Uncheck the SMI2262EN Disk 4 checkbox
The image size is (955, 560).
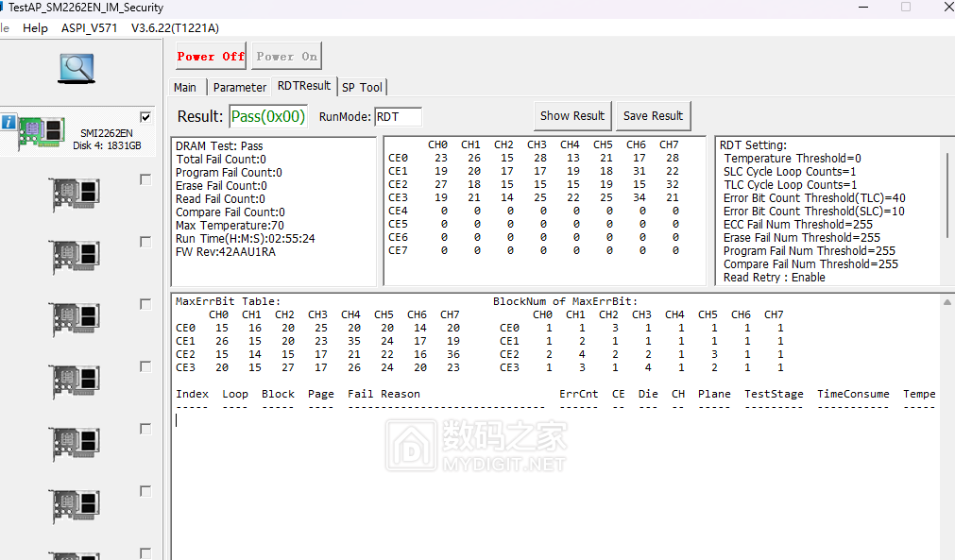145,117
